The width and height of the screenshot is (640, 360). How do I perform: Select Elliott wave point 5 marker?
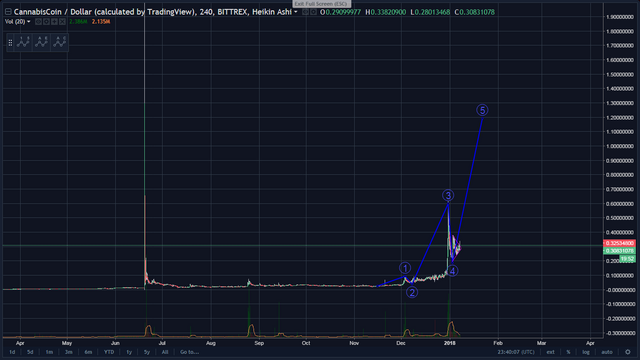tap(482, 110)
